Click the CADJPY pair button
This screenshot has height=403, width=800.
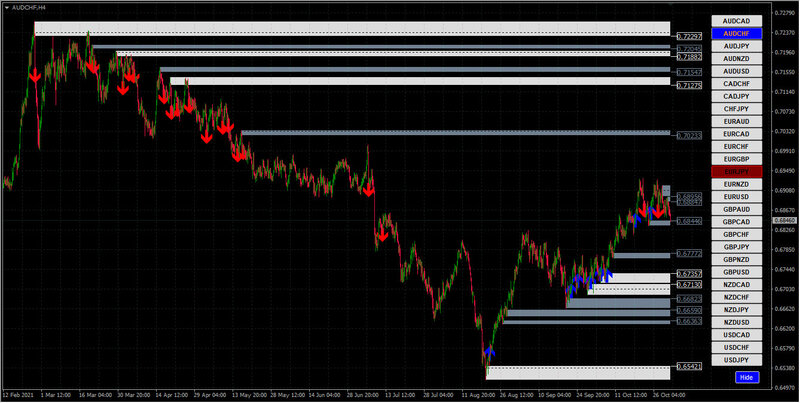pos(737,96)
